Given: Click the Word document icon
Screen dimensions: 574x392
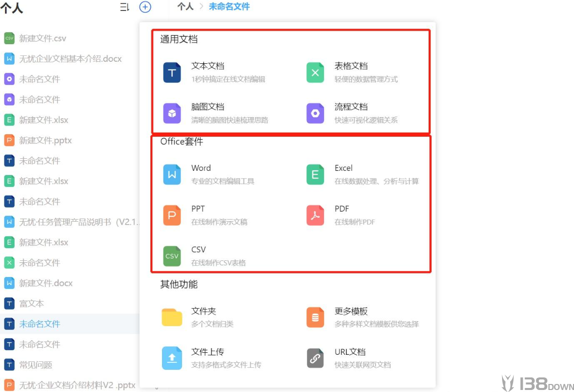Looking at the screenshot, I should (172, 174).
